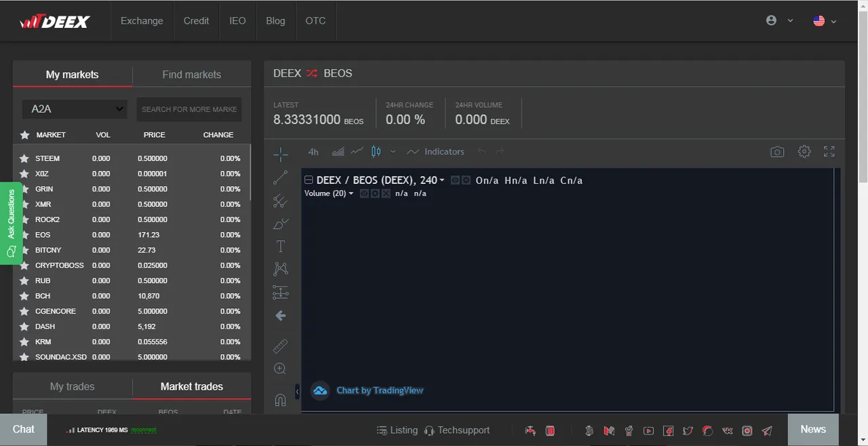Select the trend line drawing tool
This screenshot has height=446, width=868.
click(x=281, y=177)
